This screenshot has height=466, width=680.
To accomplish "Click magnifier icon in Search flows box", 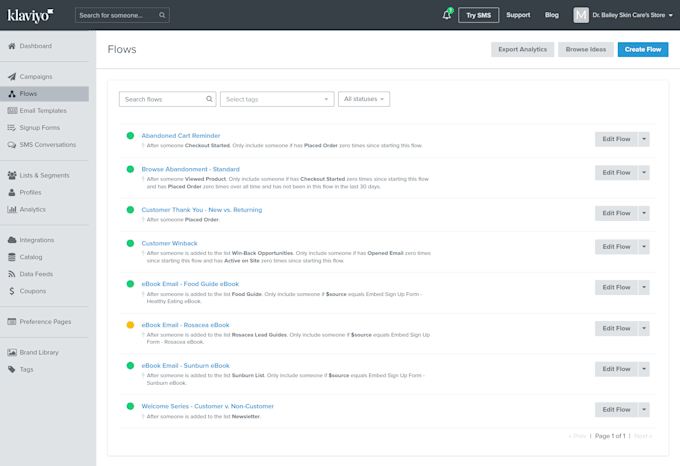I will point(209,99).
